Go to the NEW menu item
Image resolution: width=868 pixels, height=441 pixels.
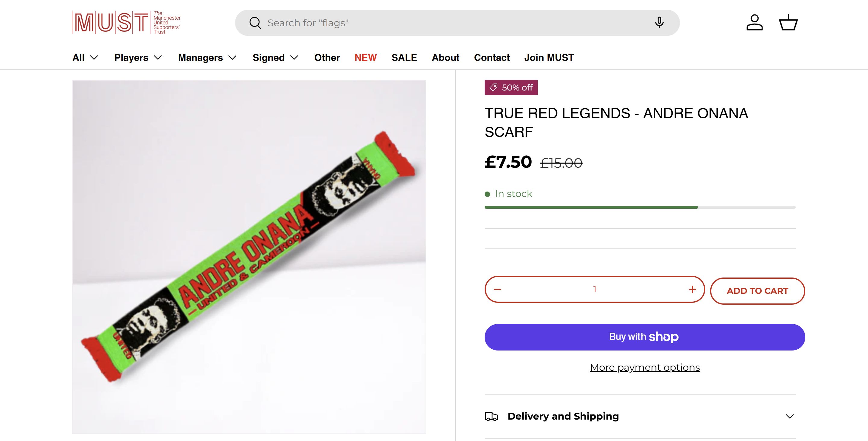(365, 58)
